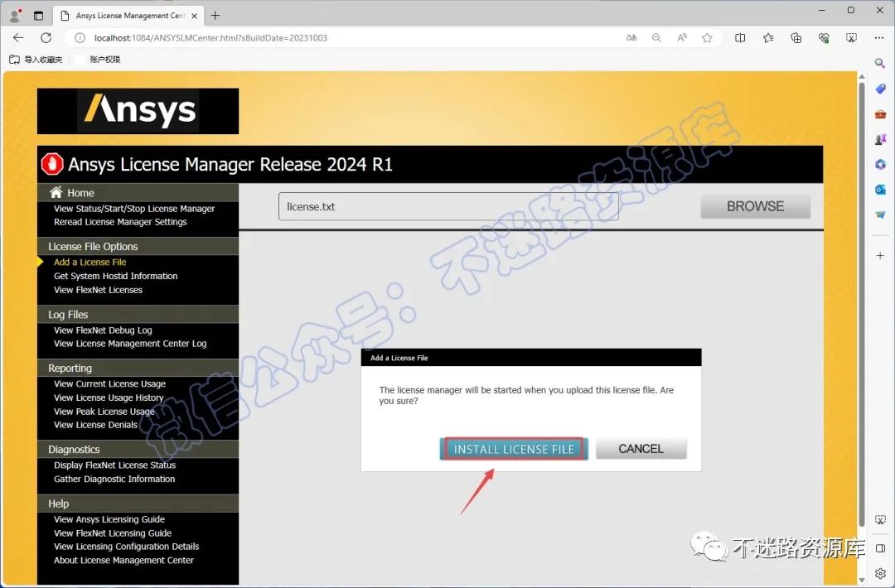Screen dimensions: 895x588
Task: Open site information icon in address bar
Action: 80,37
